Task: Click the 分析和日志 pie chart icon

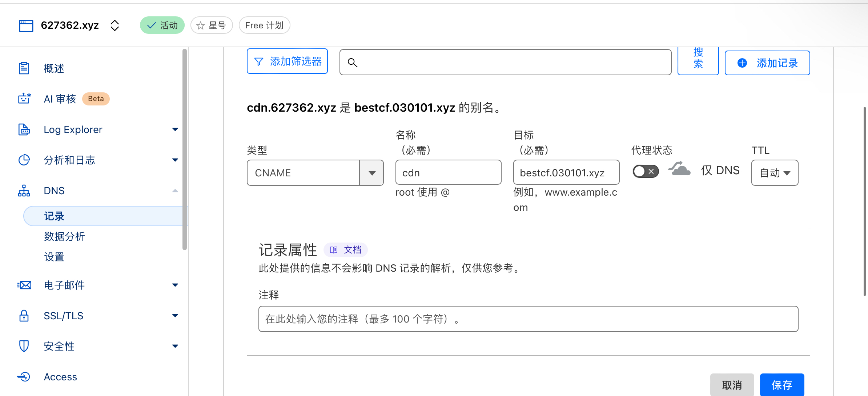Action: (24, 160)
